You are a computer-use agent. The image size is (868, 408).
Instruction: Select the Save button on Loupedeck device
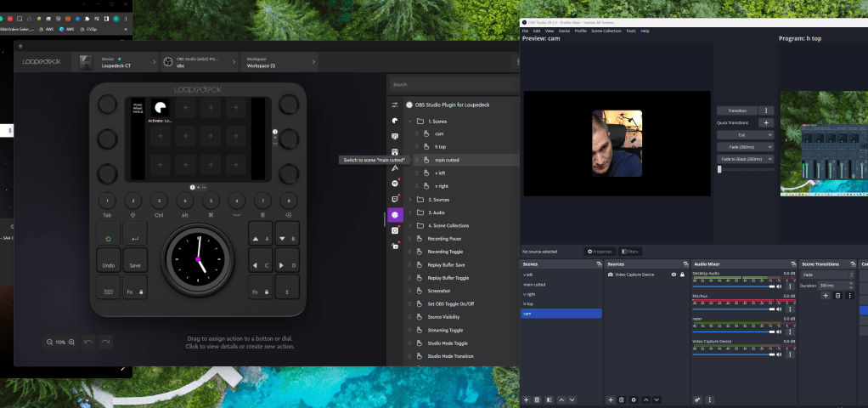(x=135, y=260)
